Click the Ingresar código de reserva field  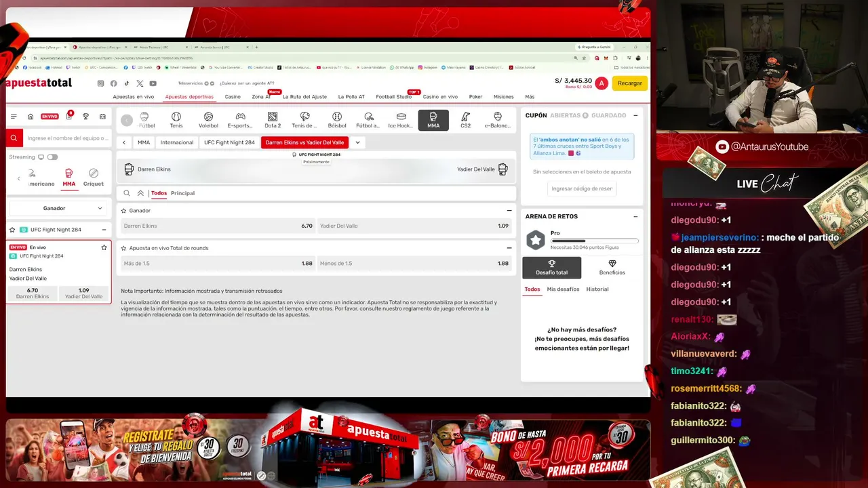[x=582, y=189]
